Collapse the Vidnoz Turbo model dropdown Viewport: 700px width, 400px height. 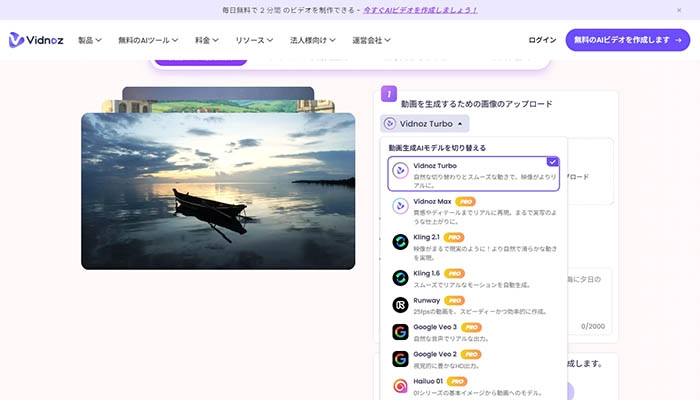tap(425, 124)
